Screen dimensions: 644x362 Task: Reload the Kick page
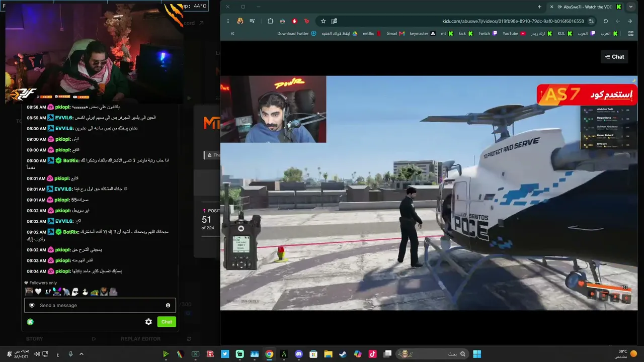click(605, 21)
